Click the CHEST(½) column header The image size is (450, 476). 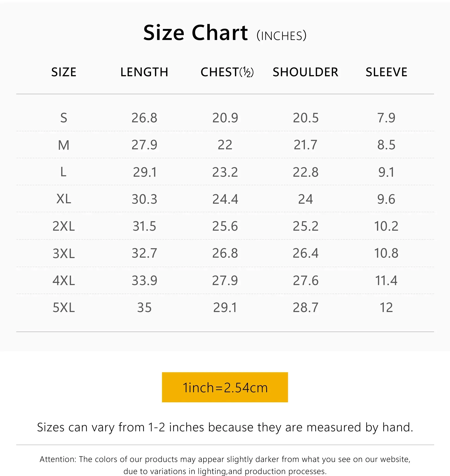227,72
